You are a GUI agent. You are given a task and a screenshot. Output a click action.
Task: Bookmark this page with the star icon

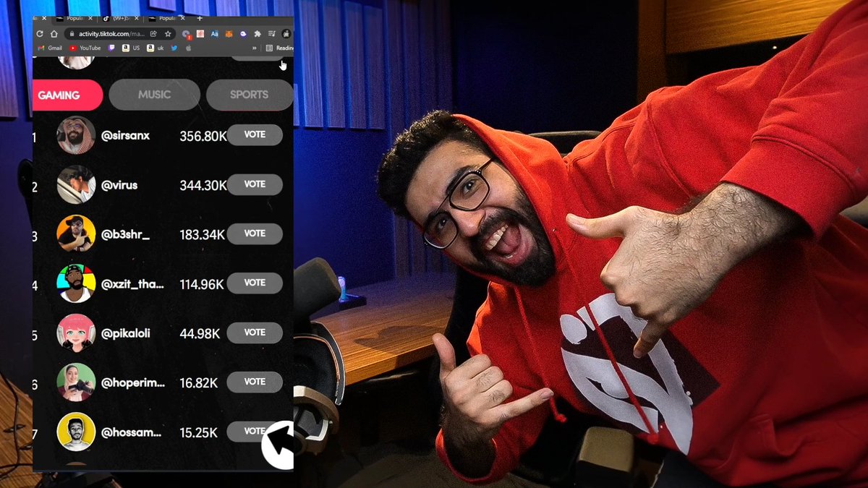click(168, 33)
